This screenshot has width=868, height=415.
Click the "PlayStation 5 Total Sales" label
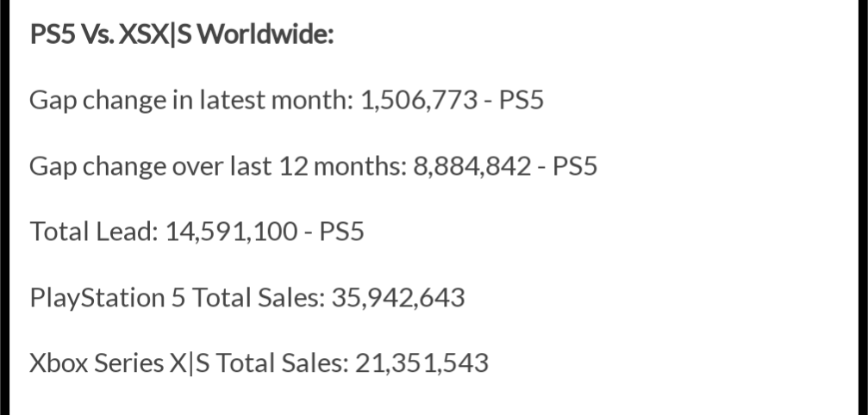click(x=176, y=297)
